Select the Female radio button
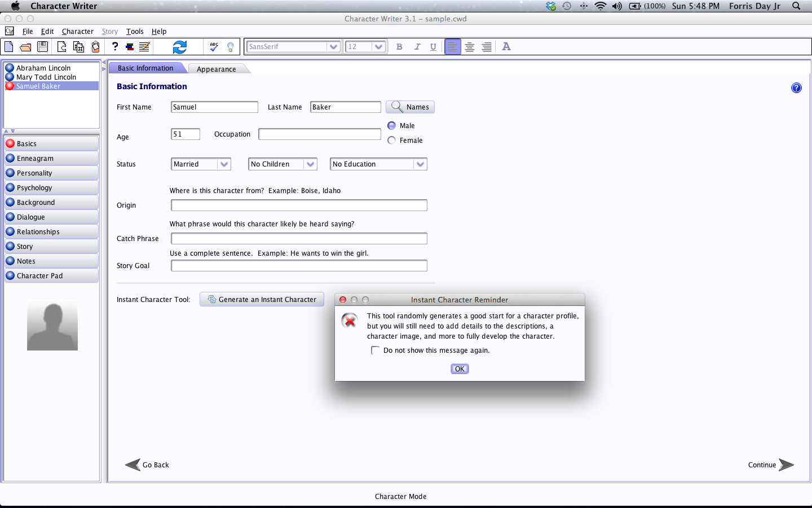This screenshot has height=508, width=812. [392, 141]
